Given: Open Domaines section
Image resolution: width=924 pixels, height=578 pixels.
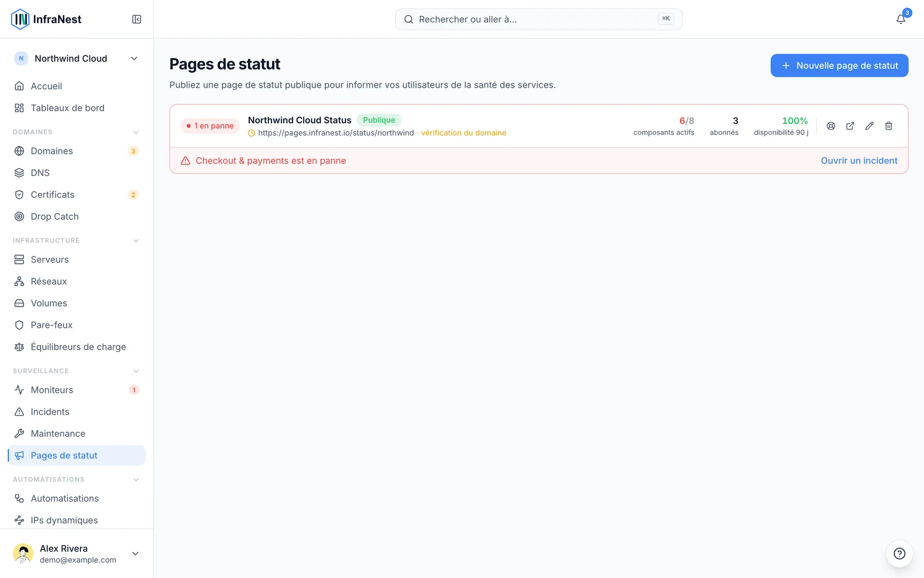Looking at the screenshot, I should click(x=77, y=151).
